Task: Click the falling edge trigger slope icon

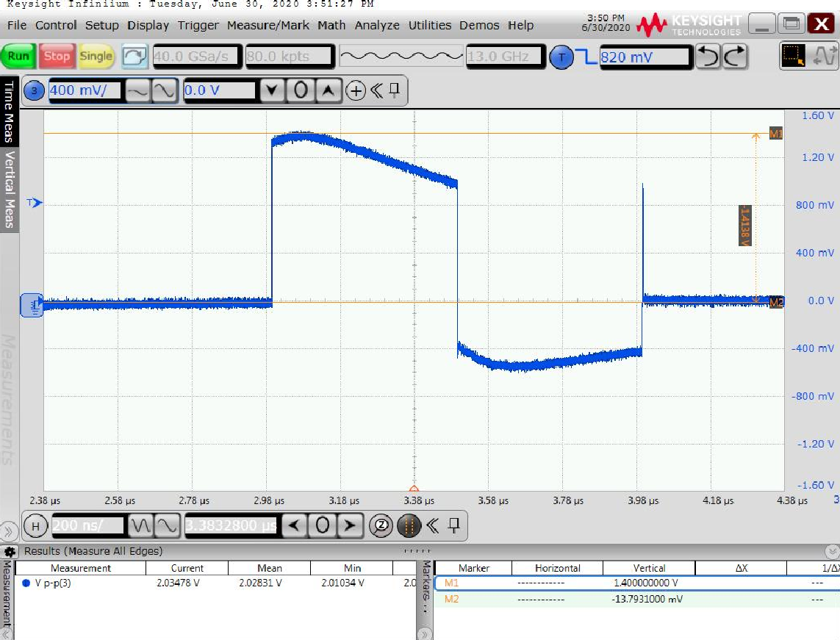Action: point(588,57)
